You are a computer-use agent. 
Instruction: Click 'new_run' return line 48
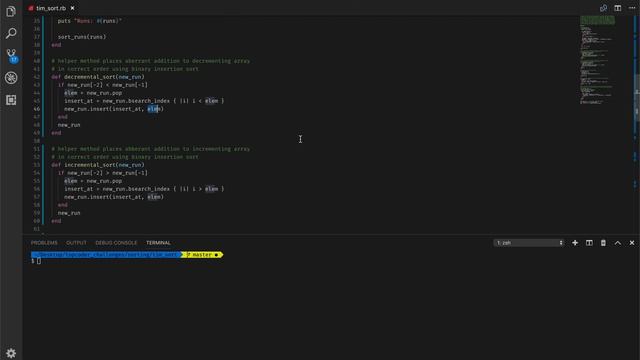pyautogui.click(x=69, y=125)
